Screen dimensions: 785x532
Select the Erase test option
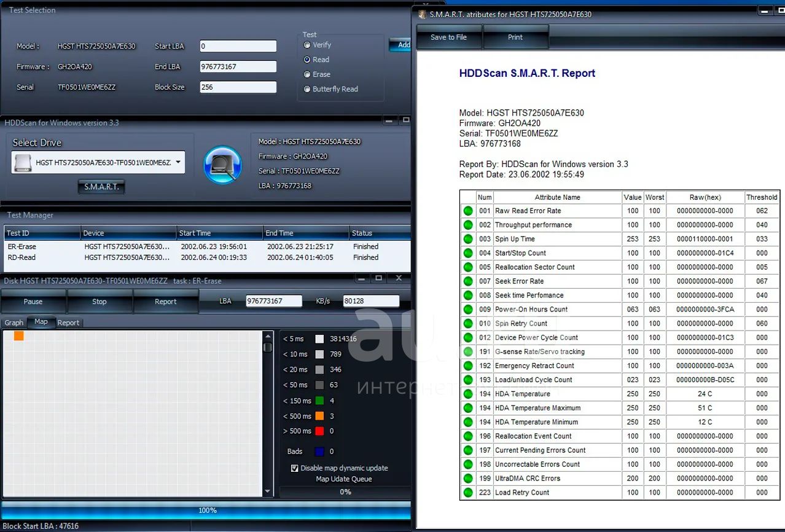coord(307,74)
